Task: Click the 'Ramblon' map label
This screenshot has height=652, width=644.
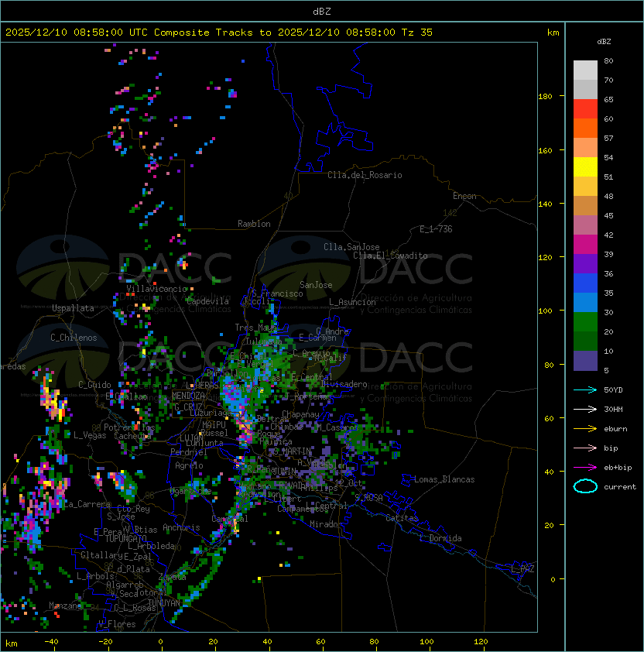Action: point(254,224)
